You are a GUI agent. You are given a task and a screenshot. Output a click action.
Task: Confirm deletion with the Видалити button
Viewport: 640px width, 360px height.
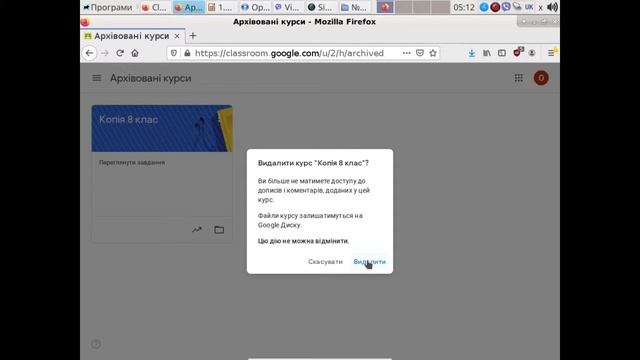click(369, 262)
